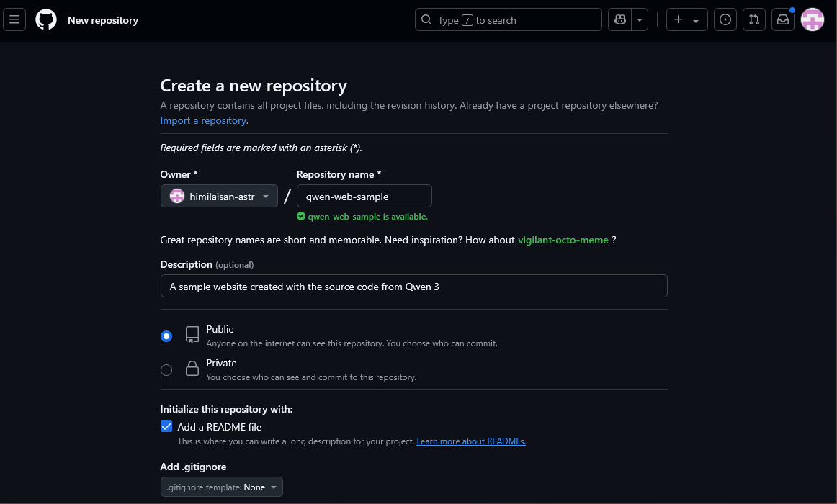Viewport: 837px width, 504px height.
Task: Focus the 'Type / to search' box
Action: click(509, 19)
